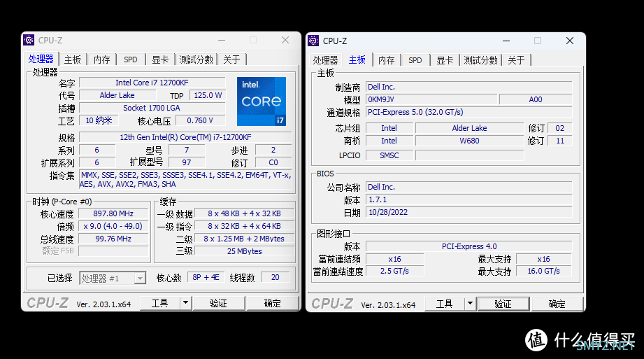Image resolution: width=644 pixels, height=359 pixels.
Task: Switch to 主板 tab in left window
Action: coord(73,59)
